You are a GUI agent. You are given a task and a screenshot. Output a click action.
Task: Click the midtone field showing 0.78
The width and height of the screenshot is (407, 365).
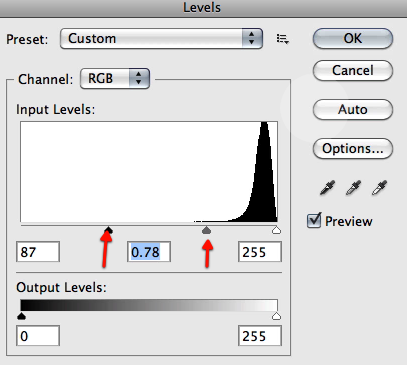point(149,252)
